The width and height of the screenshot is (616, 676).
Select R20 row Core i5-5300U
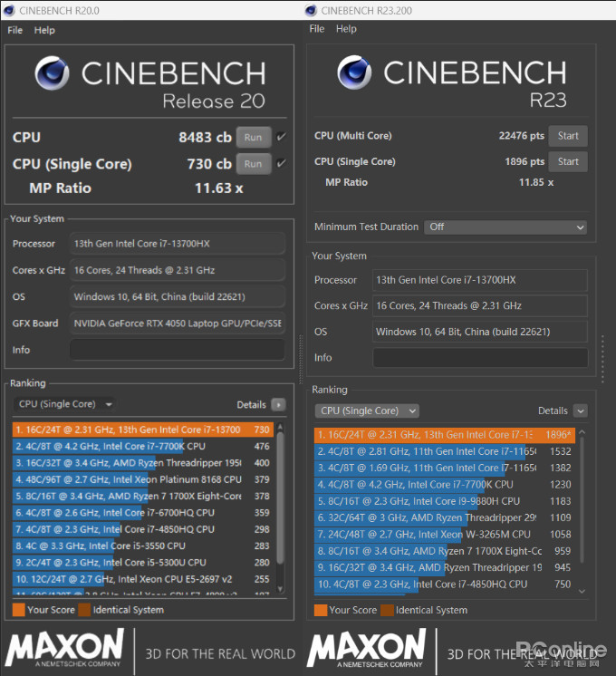pos(143,563)
